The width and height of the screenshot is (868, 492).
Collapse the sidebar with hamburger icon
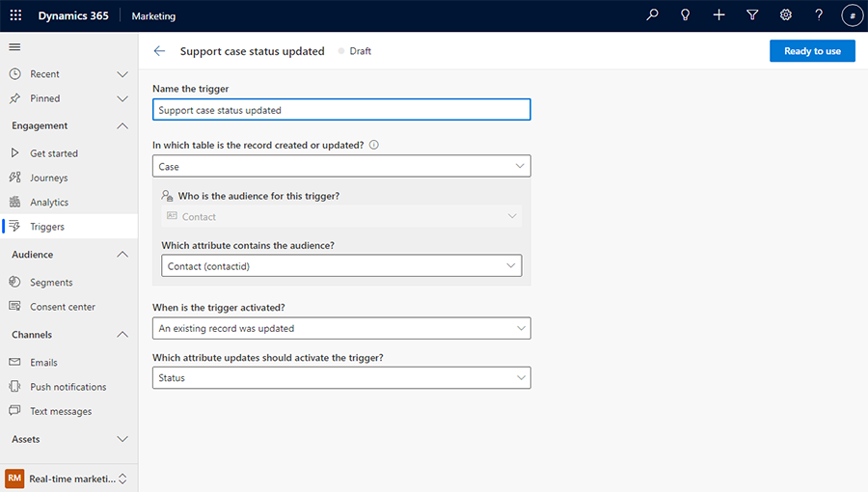click(14, 47)
